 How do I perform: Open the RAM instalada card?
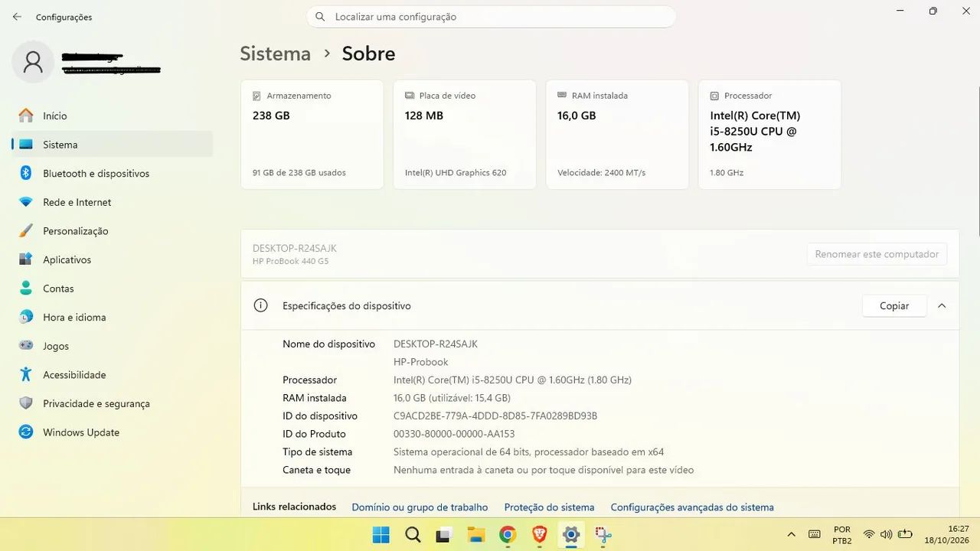coord(617,135)
